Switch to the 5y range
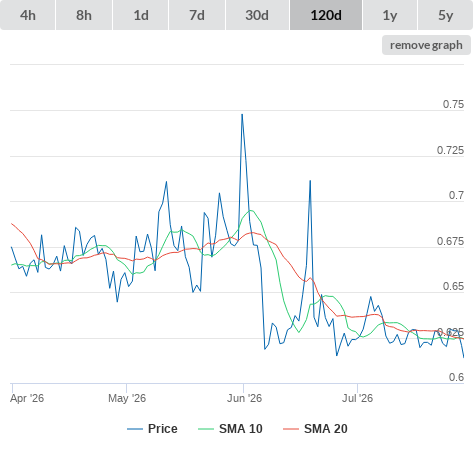Image resolution: width=474 pixels, height=455 pixels. point(445,15)
